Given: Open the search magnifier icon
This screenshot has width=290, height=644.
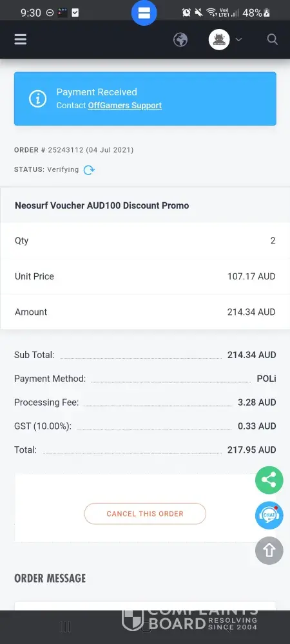Looking at the screenshot, I should coord(273,39).
